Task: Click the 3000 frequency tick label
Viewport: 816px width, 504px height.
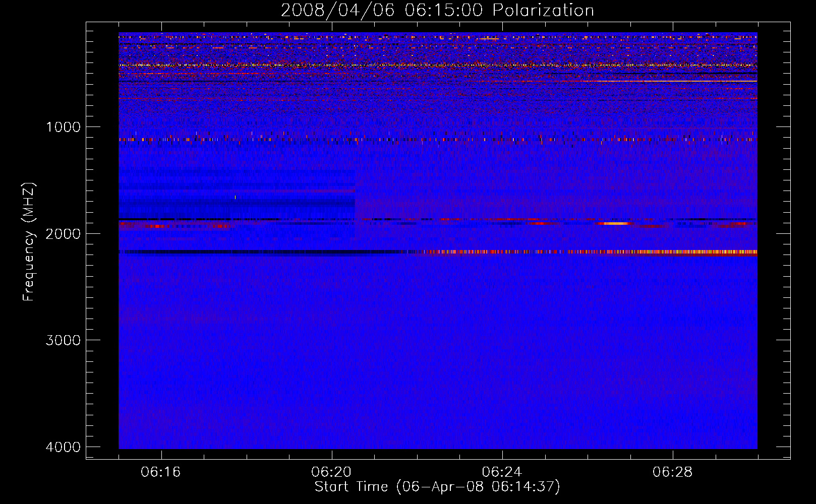Action: pyautogui.click(x=63, y=340)
